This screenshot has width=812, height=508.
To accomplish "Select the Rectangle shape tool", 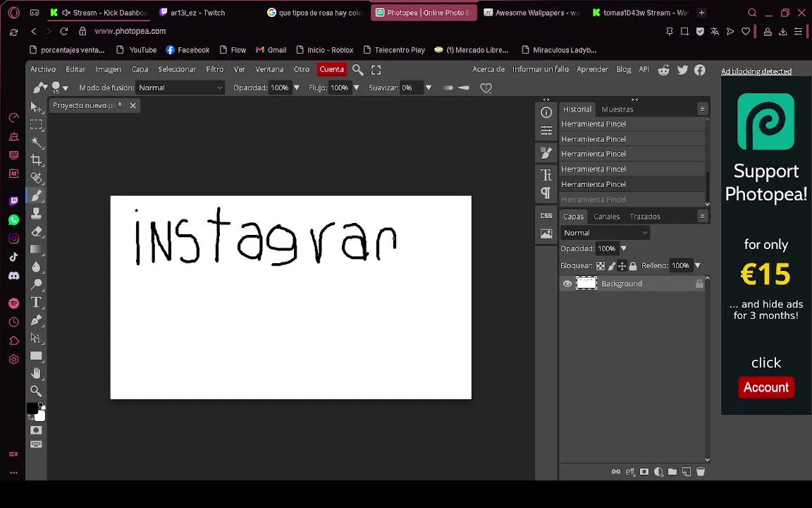I will pyautogui.click(x=36, y=356).
